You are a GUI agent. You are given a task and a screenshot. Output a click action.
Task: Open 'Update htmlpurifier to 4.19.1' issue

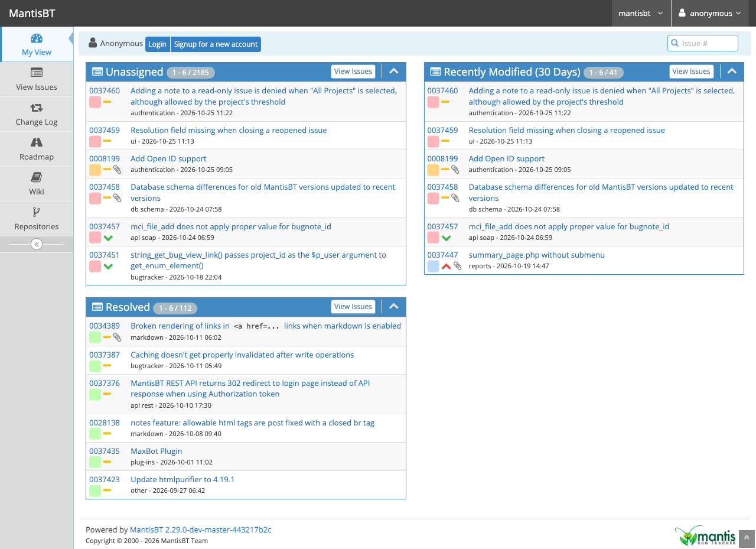click(x=183, y=479)
